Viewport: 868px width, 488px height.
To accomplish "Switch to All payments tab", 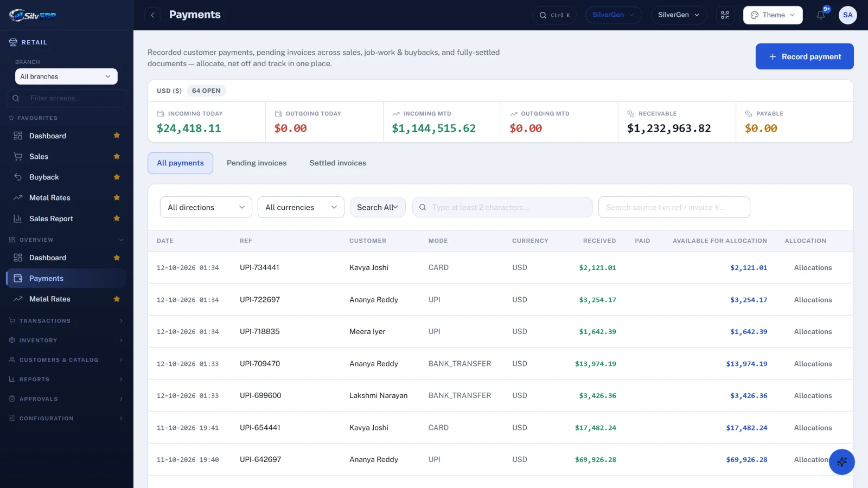I will point(180,163).
